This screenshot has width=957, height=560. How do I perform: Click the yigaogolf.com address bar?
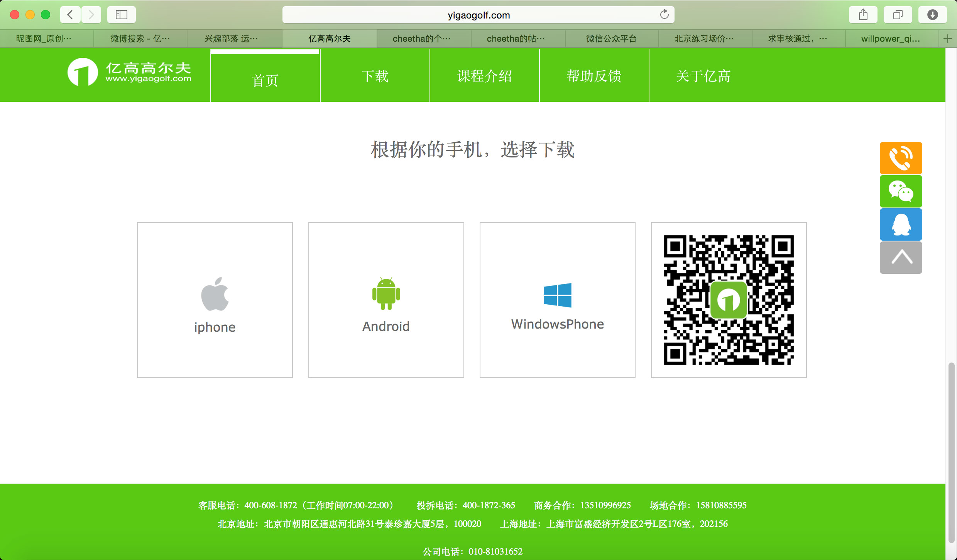[478, 15]
